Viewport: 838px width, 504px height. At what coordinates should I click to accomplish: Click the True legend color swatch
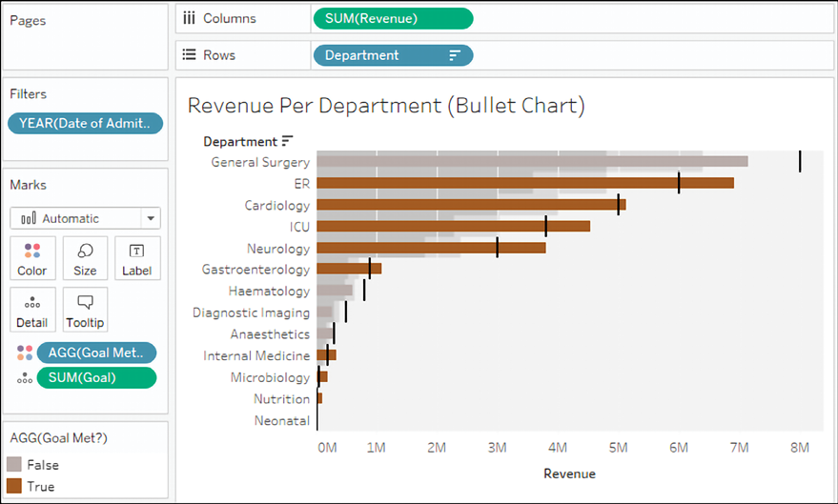[x=14, y=486]
